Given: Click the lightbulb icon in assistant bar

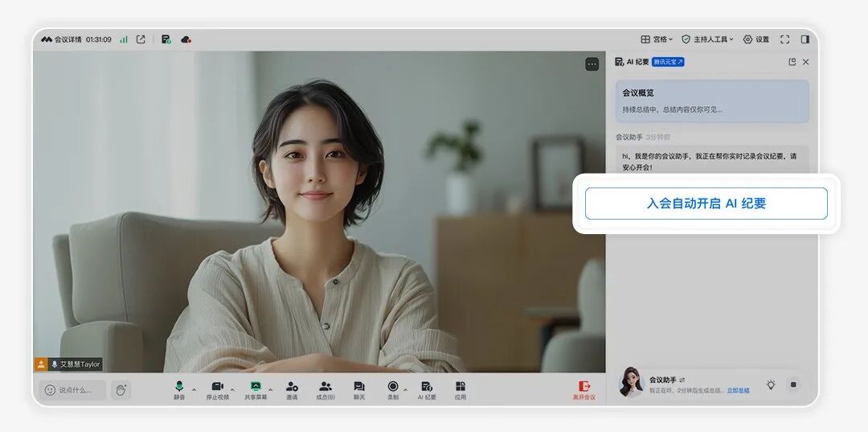Looking at the screenshot, I should (x=771, y=385).
